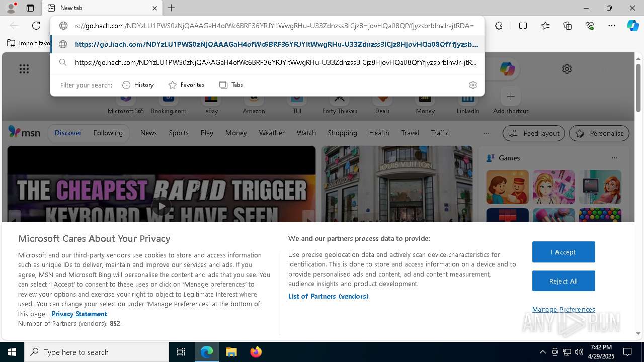Open the Privacy Statement link

click(x=79, y=314)
